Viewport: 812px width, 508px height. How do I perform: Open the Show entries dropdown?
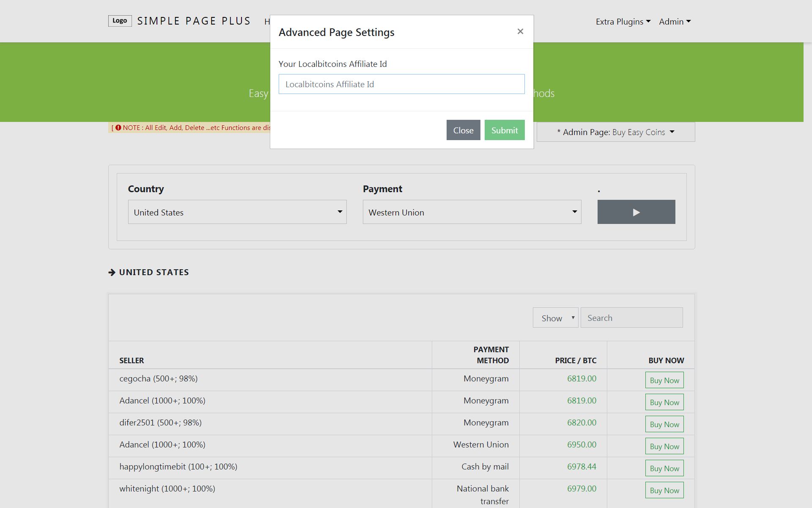[555, 318]
